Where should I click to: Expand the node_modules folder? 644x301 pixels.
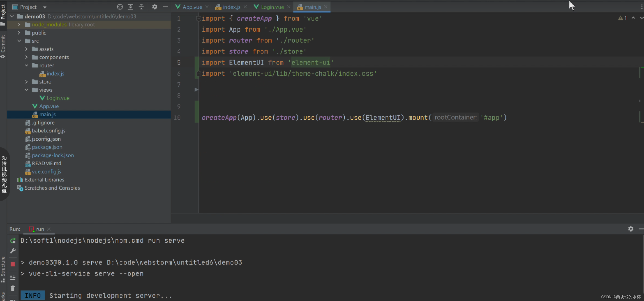point(19,24)
